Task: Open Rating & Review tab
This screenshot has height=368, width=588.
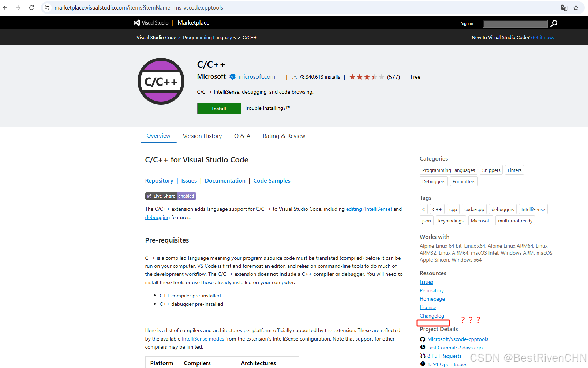Action: [x=284, y=136]
